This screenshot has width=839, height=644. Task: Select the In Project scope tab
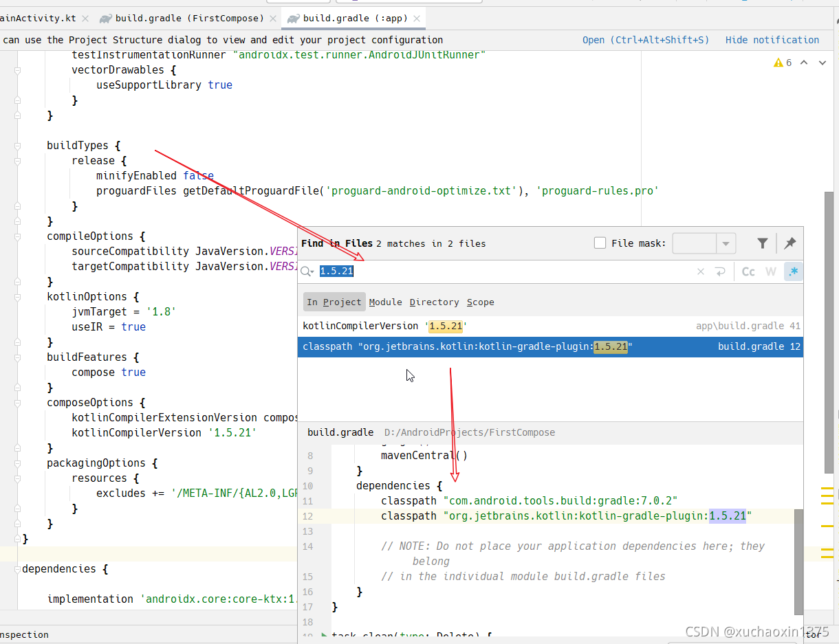(334, 302)
